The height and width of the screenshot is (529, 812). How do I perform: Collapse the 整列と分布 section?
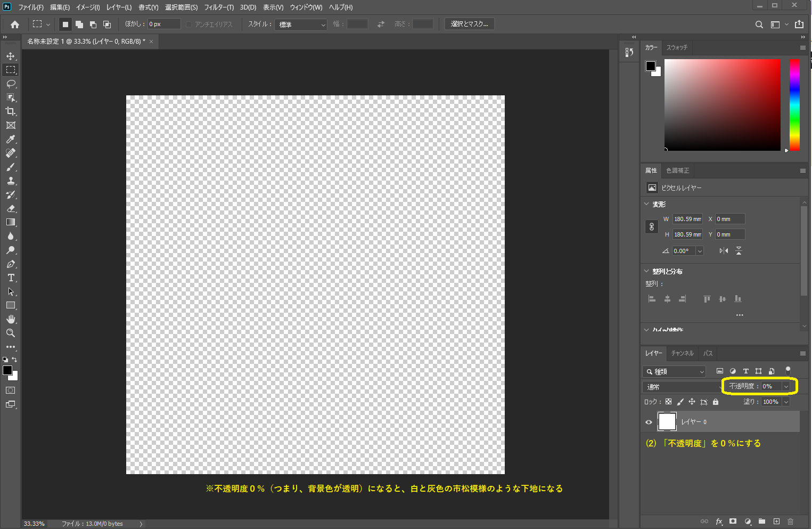click(x=646, y=271)
